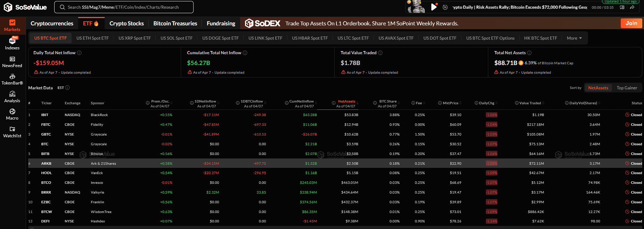This screenshot has height=229, width=644.
Task: Switch to the Cryptocurrencies tab
Action: pyautogui.click(x=52, y=23)
